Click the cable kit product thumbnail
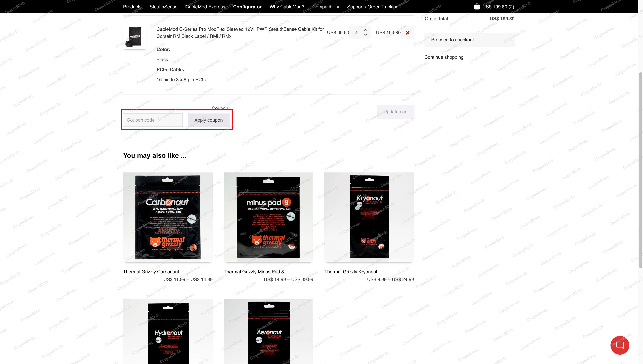 (135, 37)
